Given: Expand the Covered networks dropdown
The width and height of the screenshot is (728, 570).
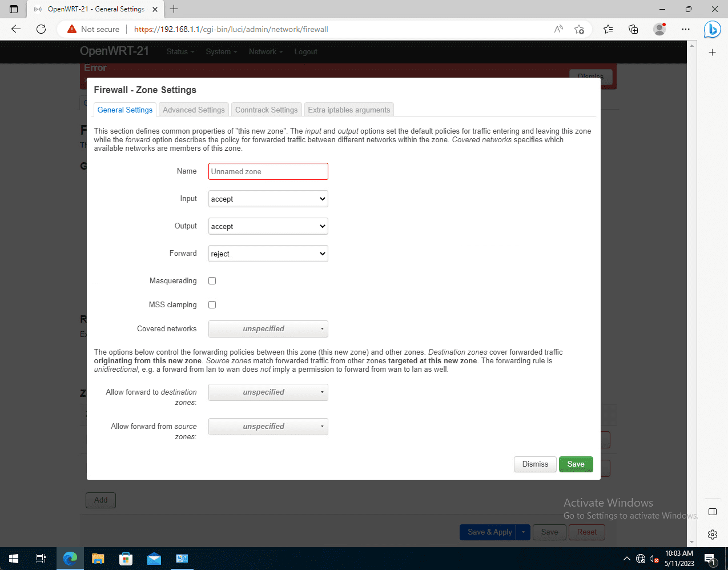Looking at the screenshot, I should (268, 329).
